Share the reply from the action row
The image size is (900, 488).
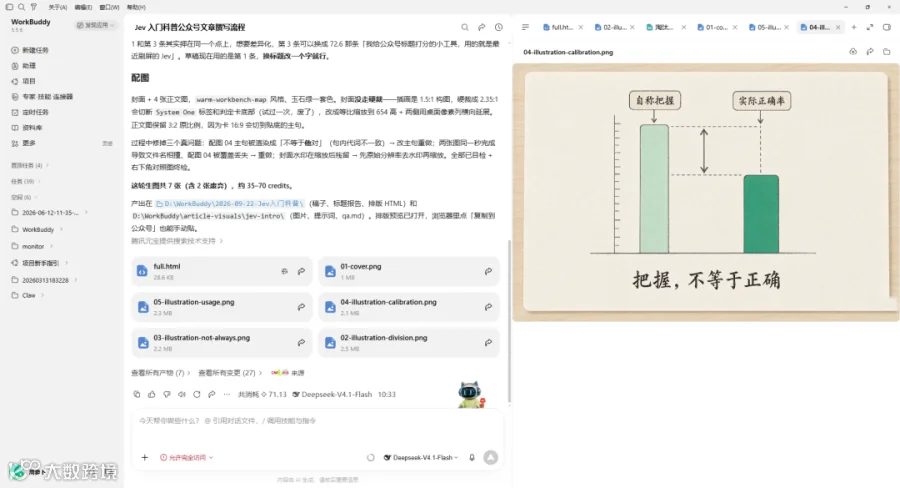point(212,394)
